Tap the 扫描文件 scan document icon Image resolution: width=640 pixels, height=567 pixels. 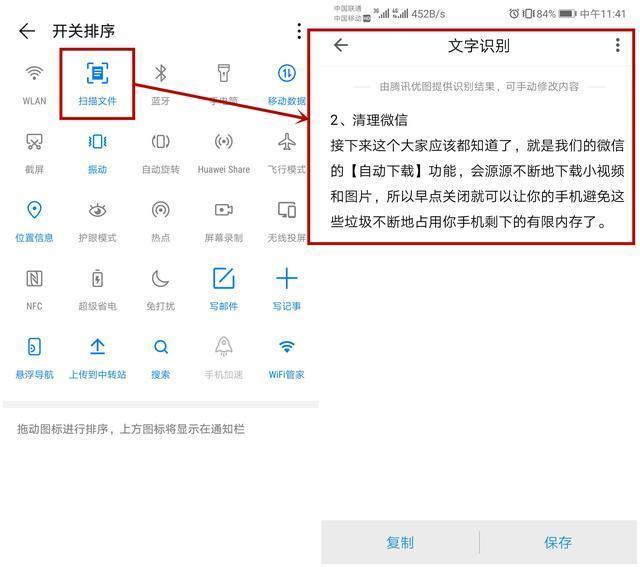(x=97, y=73)
